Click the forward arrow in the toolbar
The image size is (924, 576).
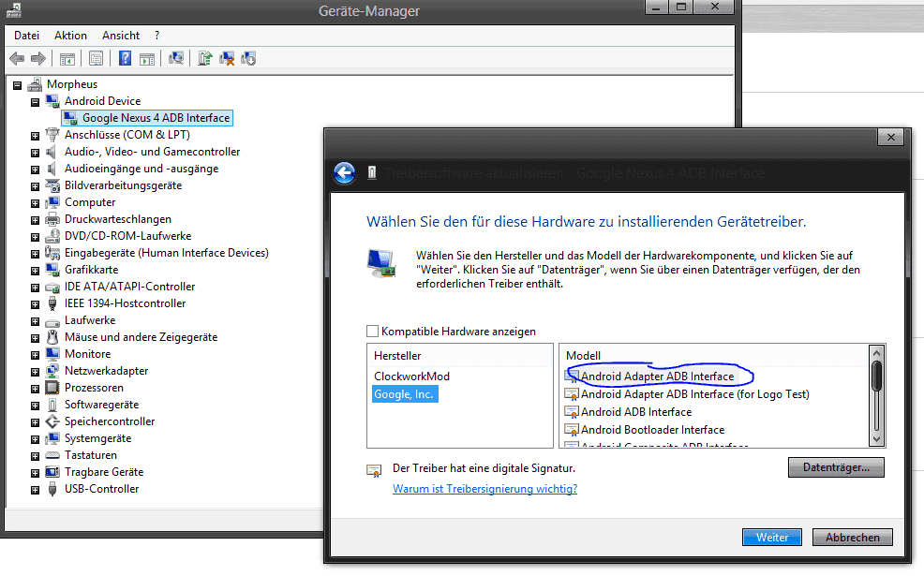pos(38,58)
